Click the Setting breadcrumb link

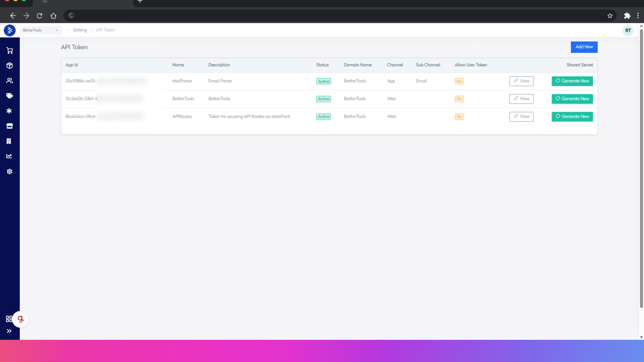(x=80, y=30)
